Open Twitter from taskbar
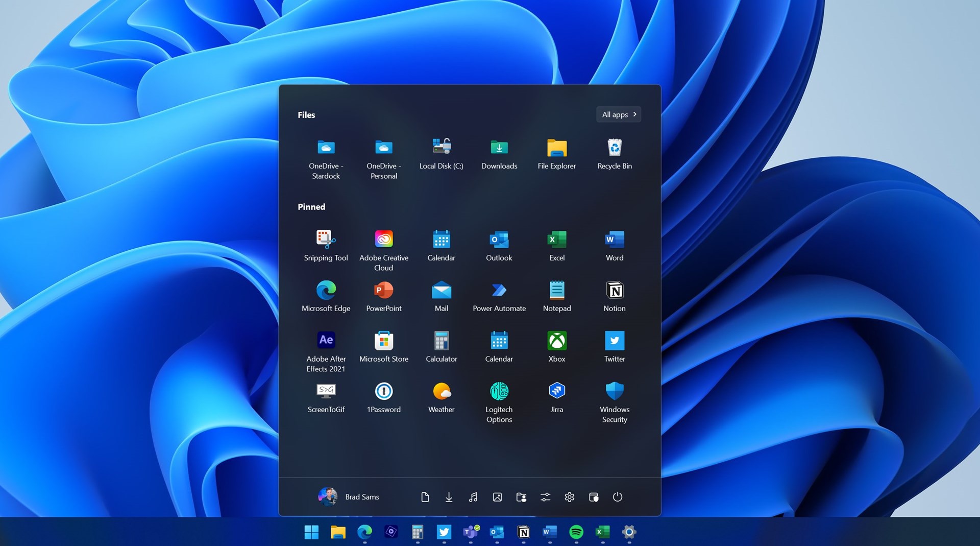 [444, 532]
